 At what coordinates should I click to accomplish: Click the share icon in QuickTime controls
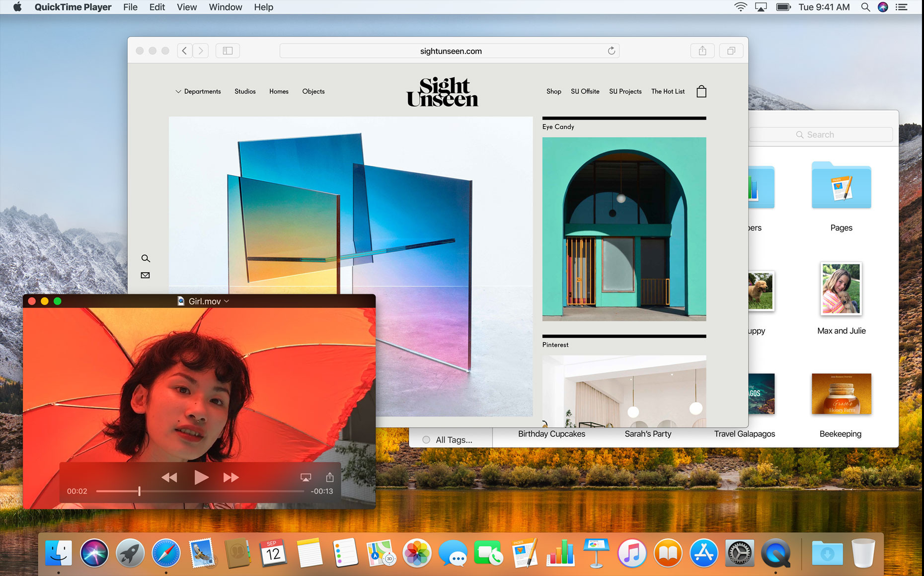(x=330, y=477)
